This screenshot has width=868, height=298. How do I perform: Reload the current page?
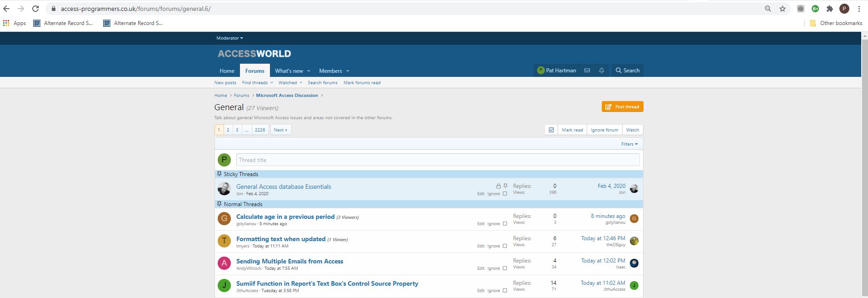coord(35,9)
